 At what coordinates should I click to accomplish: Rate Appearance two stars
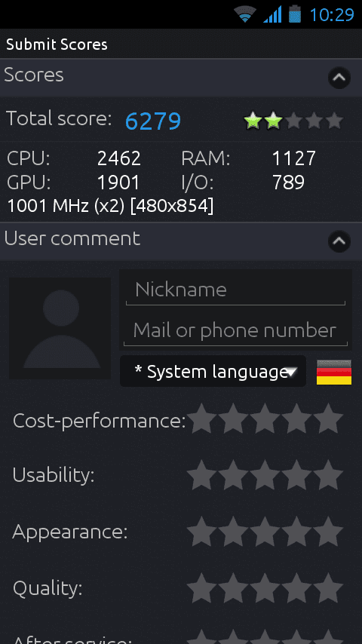click(233, 532)
